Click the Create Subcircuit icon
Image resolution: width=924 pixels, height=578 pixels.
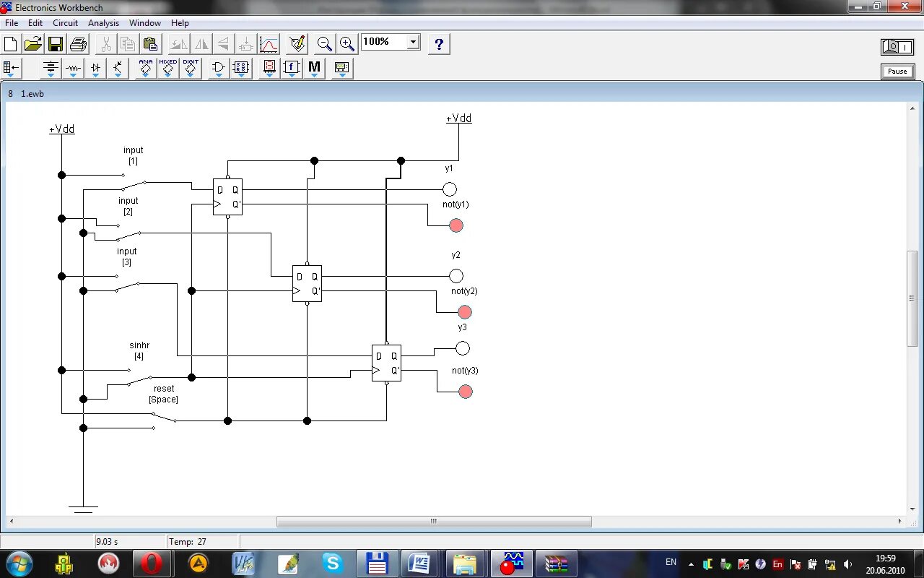[245, 44]
